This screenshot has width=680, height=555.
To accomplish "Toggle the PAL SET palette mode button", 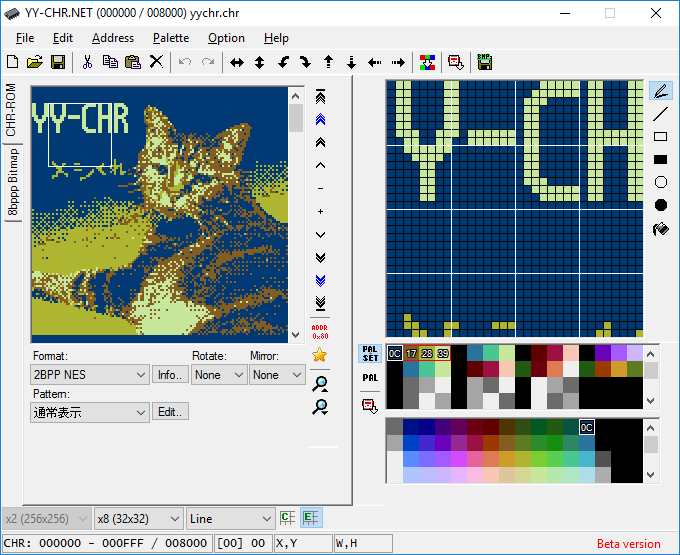I will click(369, 354).
